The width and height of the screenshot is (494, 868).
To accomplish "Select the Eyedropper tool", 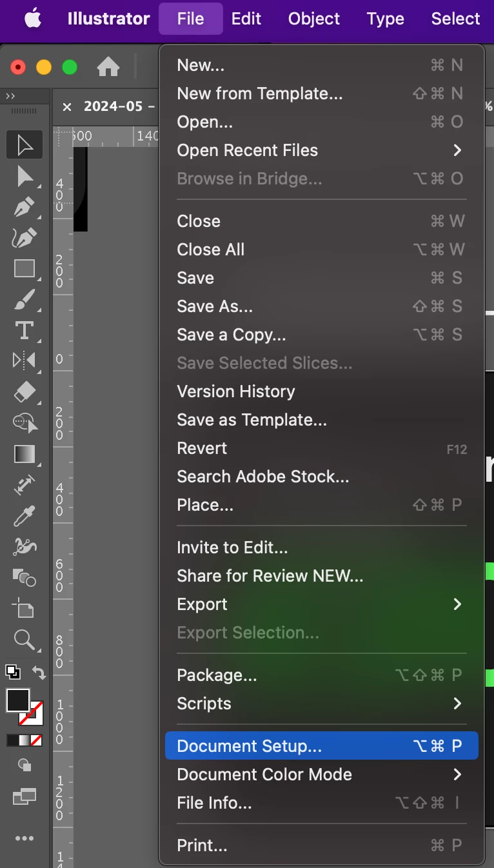I will (x=25, y=516).
